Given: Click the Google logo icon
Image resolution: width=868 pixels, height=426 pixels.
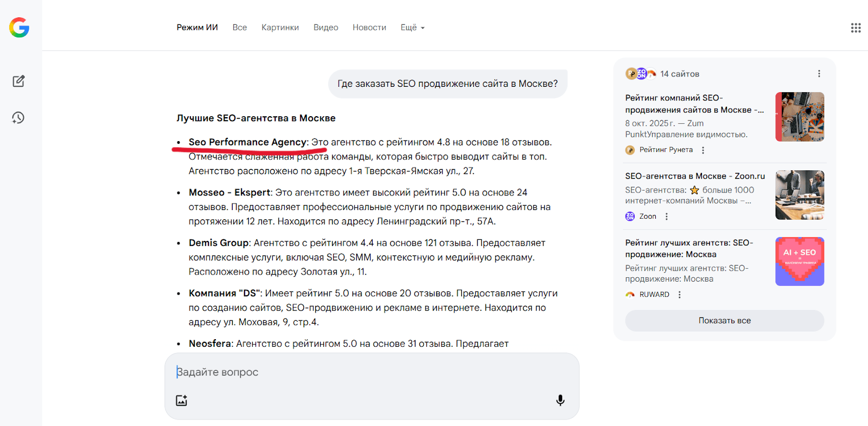Looking at the screenshot, I should [19, 27].
